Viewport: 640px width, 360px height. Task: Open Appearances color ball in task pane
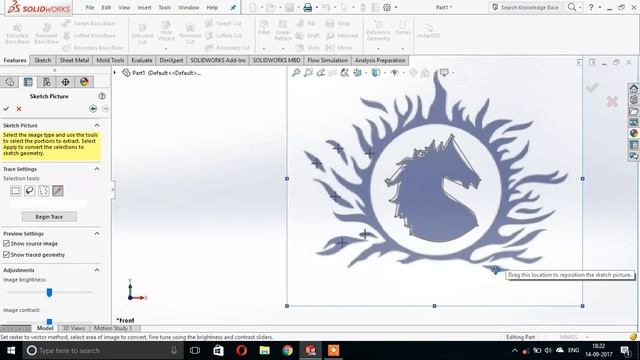pyautogui.click(x=633, y=133)
